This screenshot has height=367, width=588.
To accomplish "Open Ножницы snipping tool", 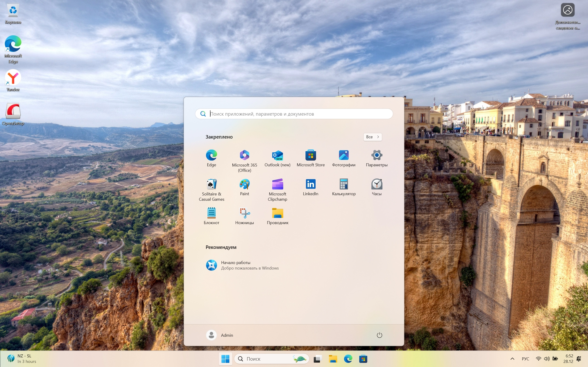I will pyautogui.click(x=244, y=213).
